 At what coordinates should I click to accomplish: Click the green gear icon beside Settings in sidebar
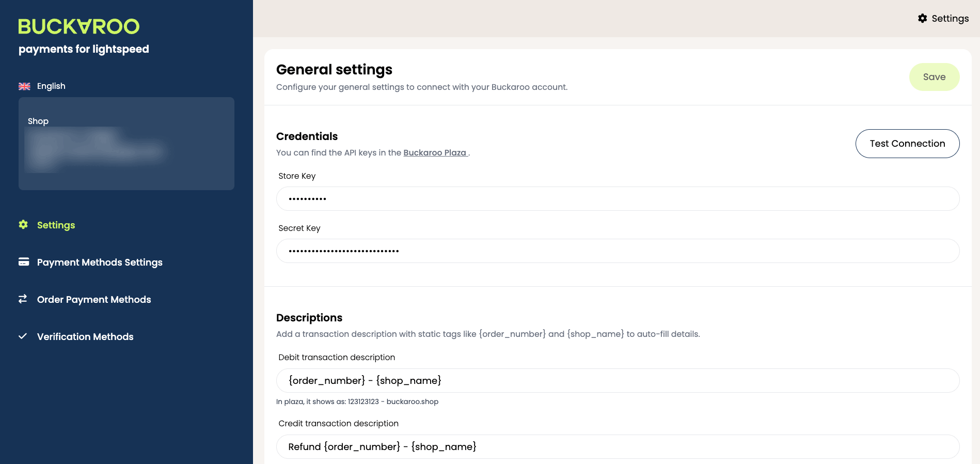[x=23, y=225]
